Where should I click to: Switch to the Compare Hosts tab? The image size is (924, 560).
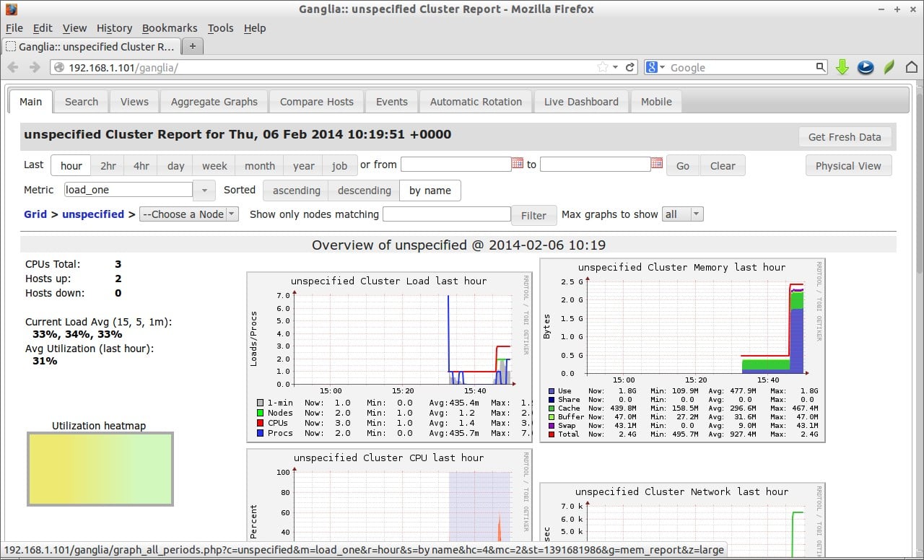[317, 102]
